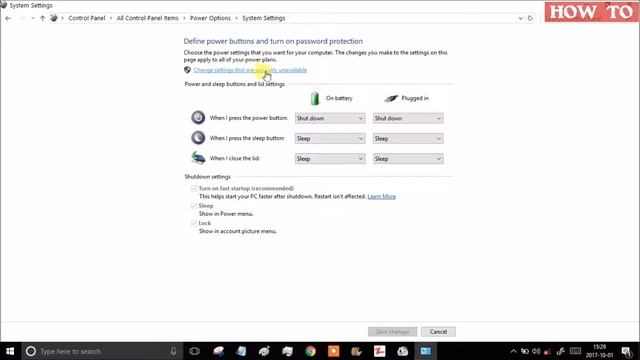
Task: Click the laptop lid icon
Action: 198,158
